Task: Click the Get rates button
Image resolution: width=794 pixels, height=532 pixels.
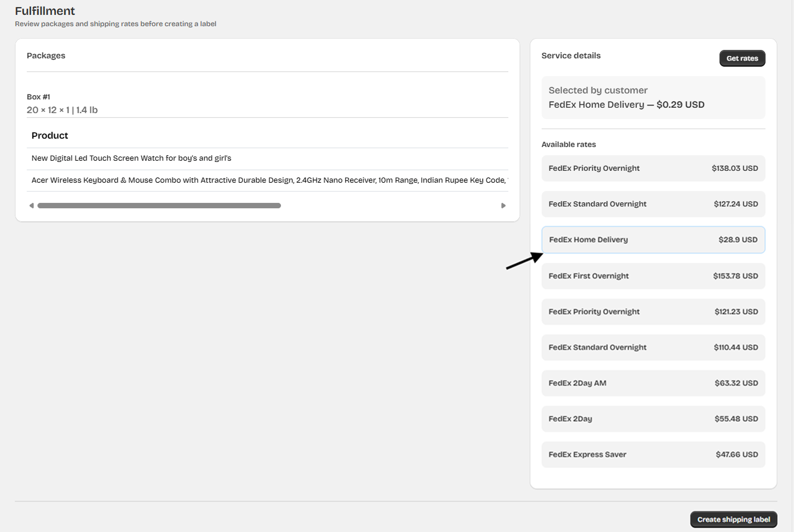Action: (x=742, y=58)
